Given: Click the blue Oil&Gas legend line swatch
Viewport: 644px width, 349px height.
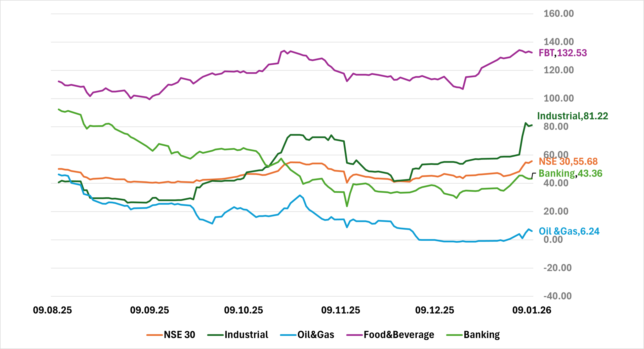Looking at the screenshot, I should (288, 335).
